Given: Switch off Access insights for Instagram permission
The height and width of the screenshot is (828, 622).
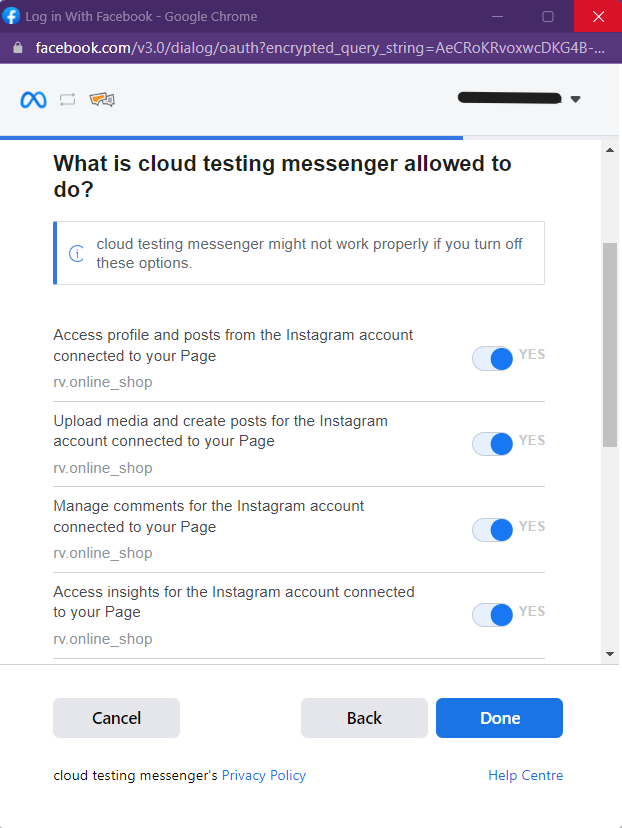Looking at the screenshot, I should 492,615.
